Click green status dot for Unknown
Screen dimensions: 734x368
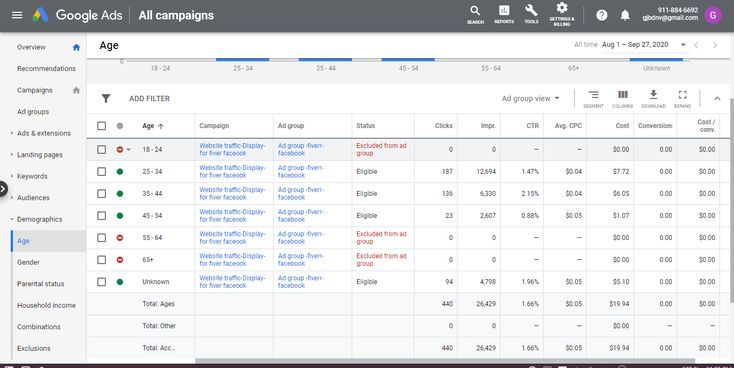pos(120,282)
